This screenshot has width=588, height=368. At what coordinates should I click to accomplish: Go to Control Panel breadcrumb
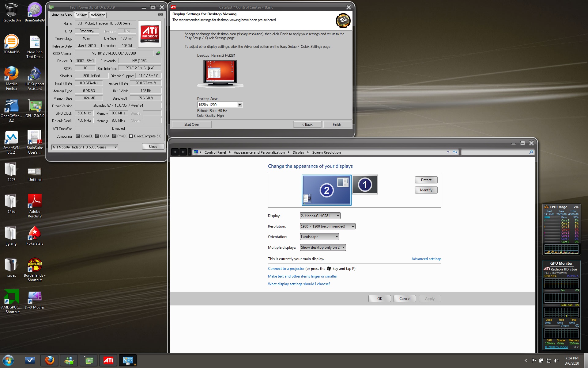click(x=215, y=152)
